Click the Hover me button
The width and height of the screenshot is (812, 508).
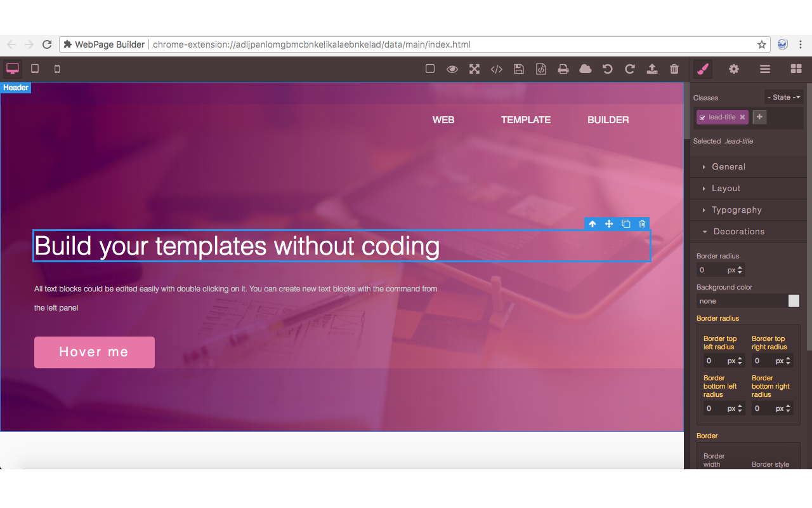pos(95,352)
